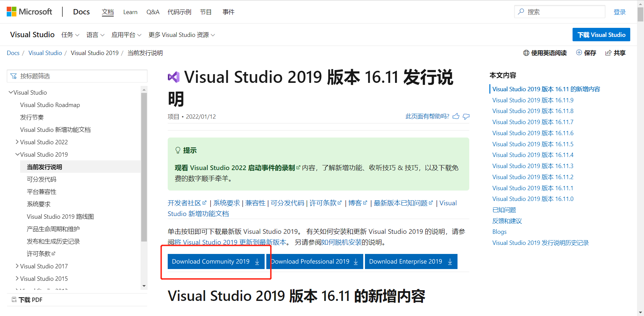Open the 事件 navigation item
The image size is (644, 316).
(x=228, y=12)
